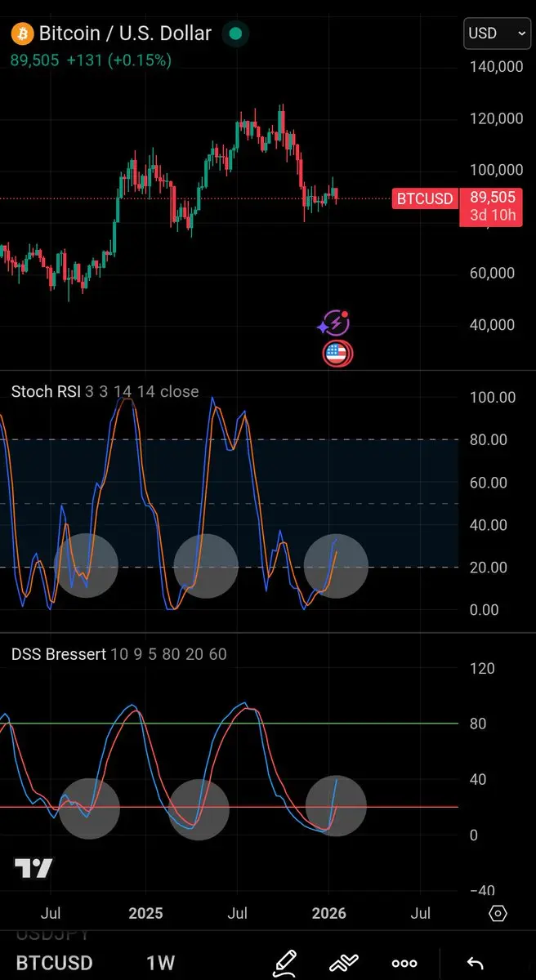Tap the 140,000 price axis label

click(496, 67)
